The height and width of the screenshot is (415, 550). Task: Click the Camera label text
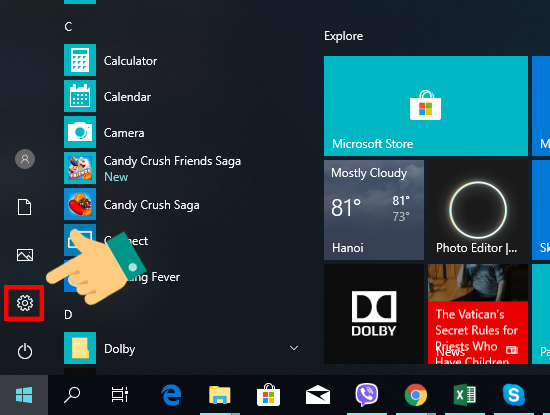[x=124, y=133]
